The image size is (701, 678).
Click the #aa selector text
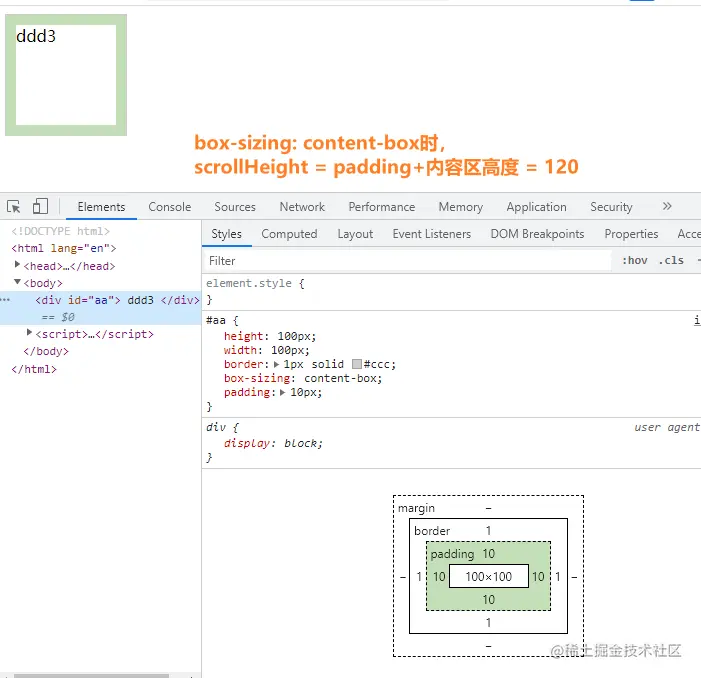tap(215, 320)
